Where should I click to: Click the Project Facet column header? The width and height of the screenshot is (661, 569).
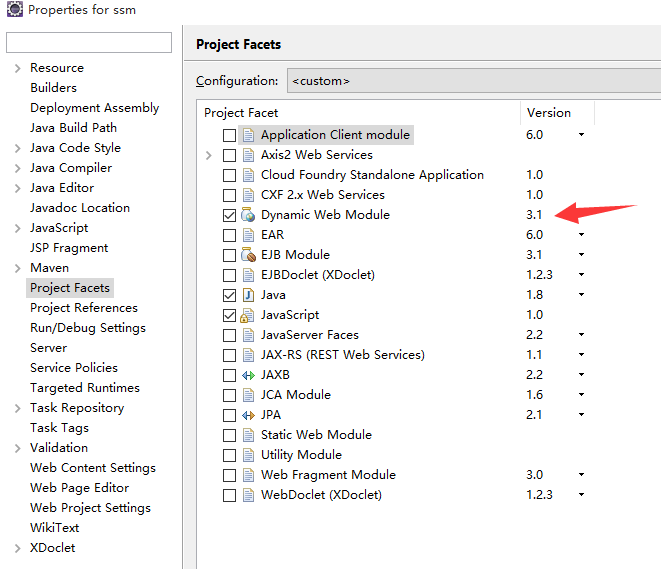(241, 113)
